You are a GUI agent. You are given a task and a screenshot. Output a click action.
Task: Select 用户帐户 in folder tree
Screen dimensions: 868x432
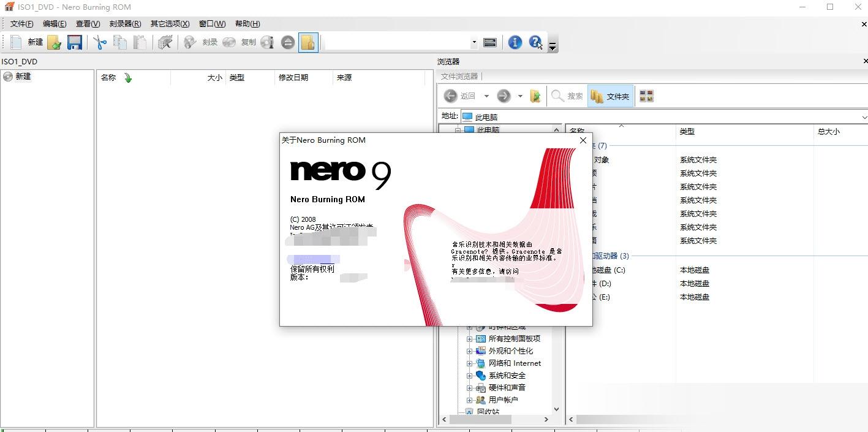pos(504,400)
